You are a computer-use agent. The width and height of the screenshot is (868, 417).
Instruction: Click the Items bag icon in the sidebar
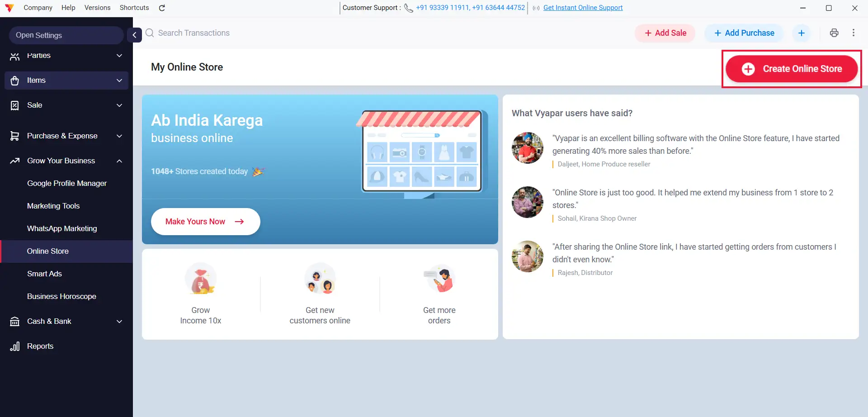tap(15, 81)
